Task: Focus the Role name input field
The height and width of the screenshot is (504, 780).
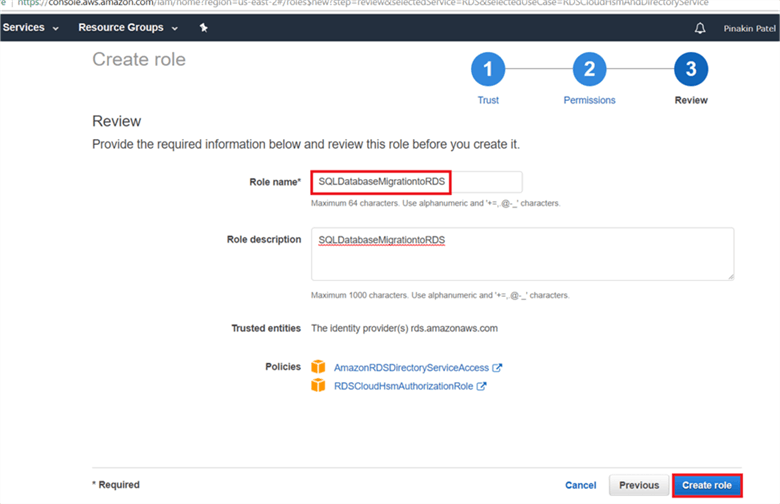Action: coord(417,182)
